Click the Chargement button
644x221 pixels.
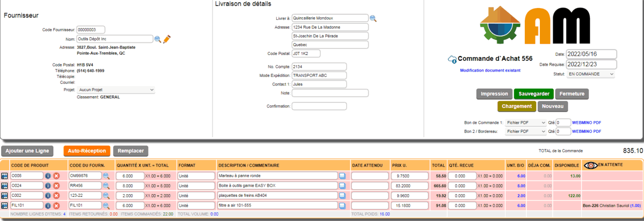[x=517, y=106]
